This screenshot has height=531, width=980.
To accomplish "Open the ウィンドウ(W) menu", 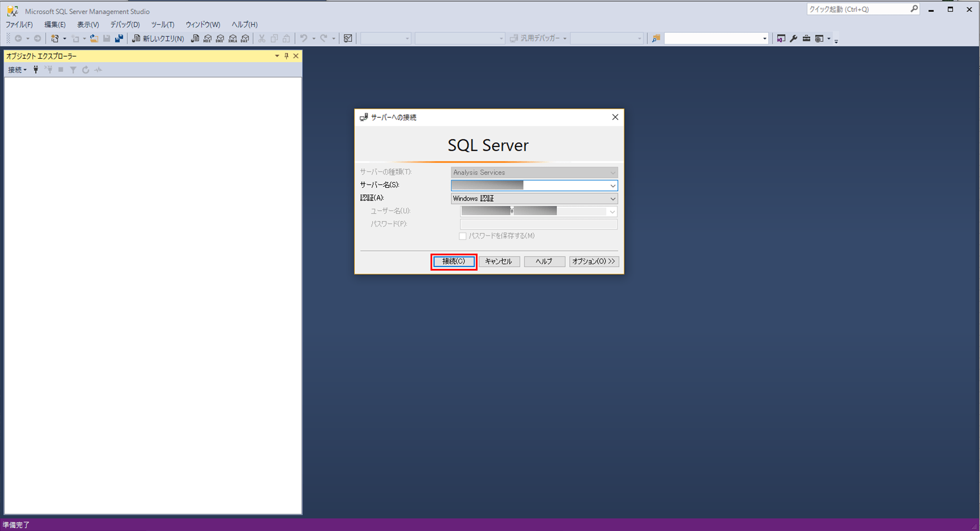I will click(203, 24).
